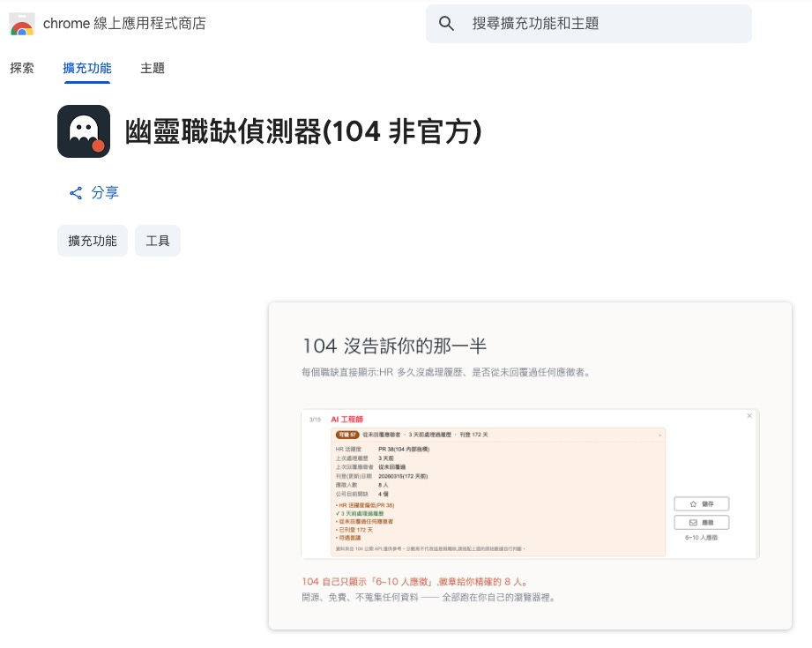Click the 分享 share link
This screenshot has height=648, width=812.
[94, 193]
